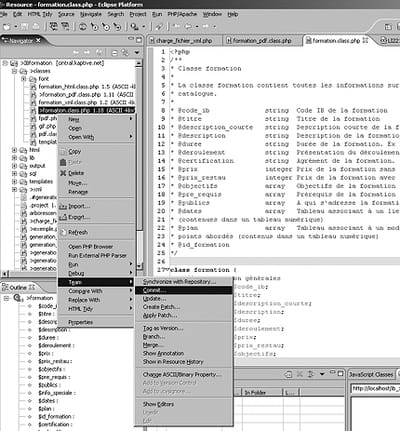Open the PHP/Apache menu
This screenshot has height=431, width=400.
(x=182, y=14)
